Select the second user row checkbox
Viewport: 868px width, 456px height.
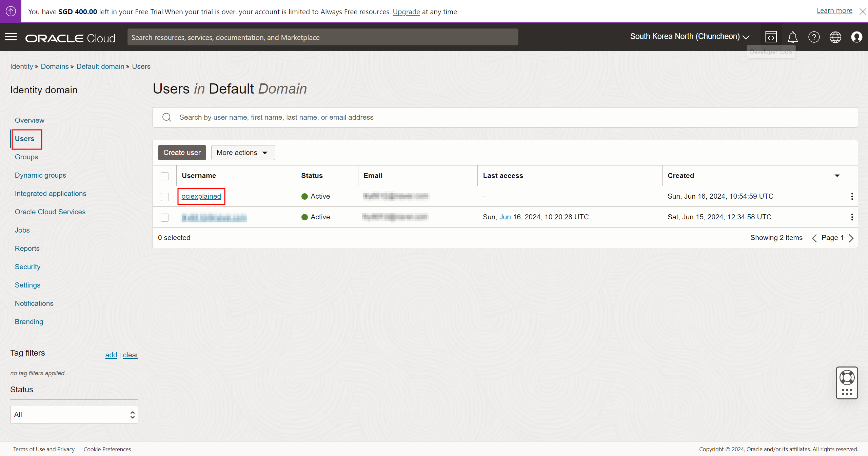click(x=165, y=217)
